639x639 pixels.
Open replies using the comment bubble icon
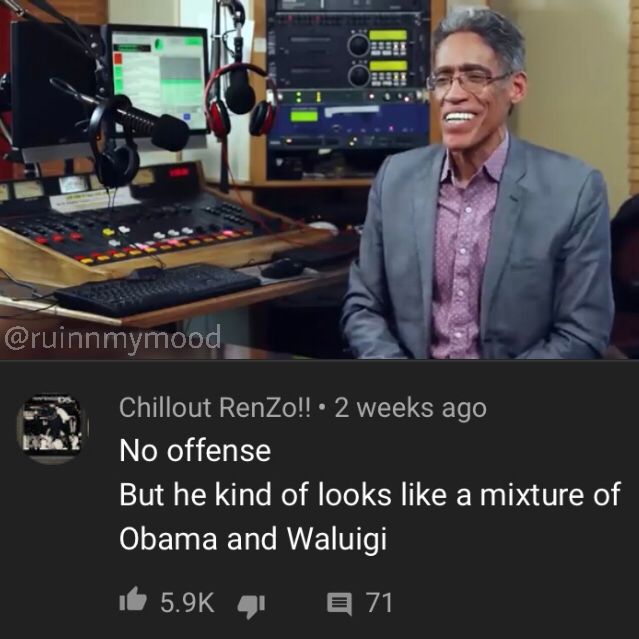[339, 604]
